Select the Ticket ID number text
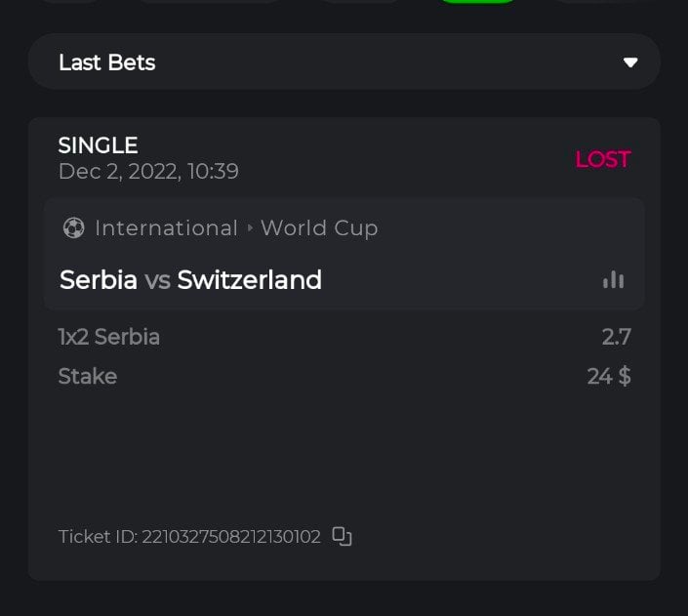Screen dimensions: 688x616 tap(231, 537)
